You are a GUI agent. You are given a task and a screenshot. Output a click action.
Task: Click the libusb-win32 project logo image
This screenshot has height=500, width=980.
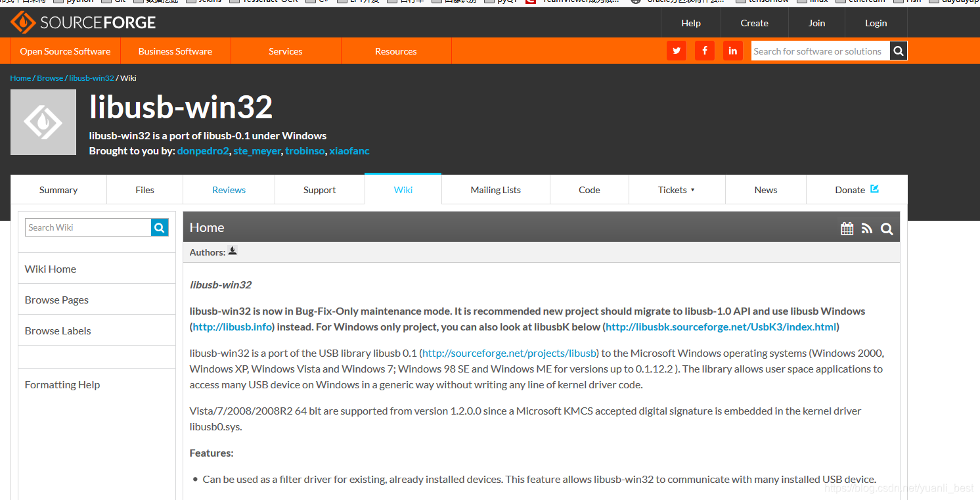tap(43, 122)
